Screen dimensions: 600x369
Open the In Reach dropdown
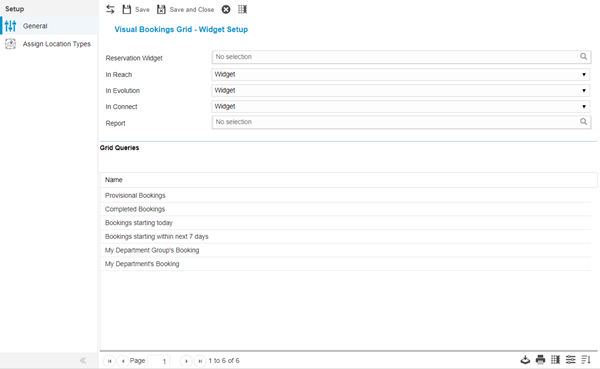(401, 74)
